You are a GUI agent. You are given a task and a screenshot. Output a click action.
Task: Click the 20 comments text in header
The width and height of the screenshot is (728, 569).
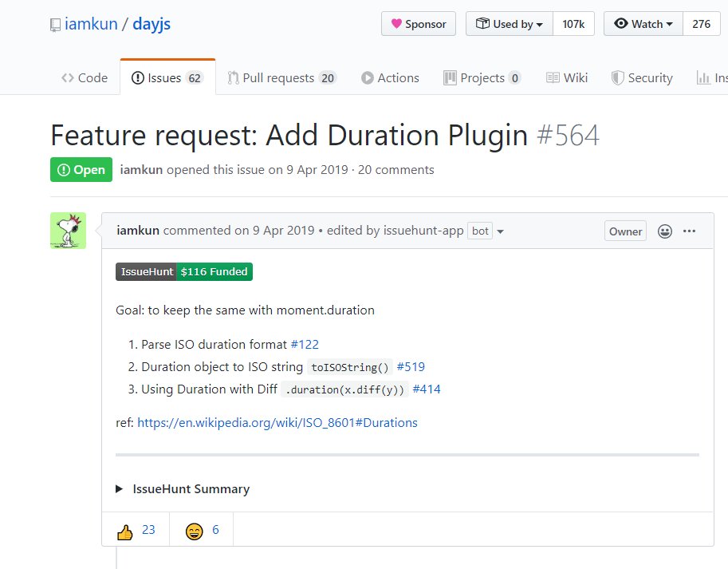point(396,169)
